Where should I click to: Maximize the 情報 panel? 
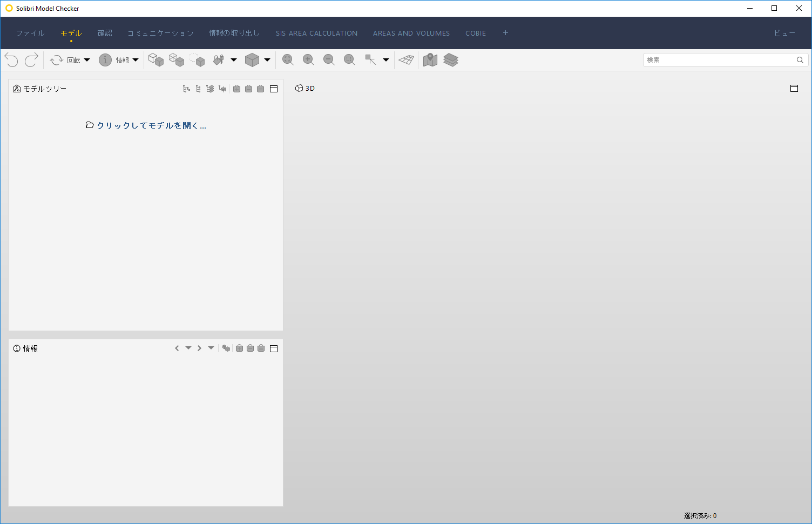(x=274, y=348)
